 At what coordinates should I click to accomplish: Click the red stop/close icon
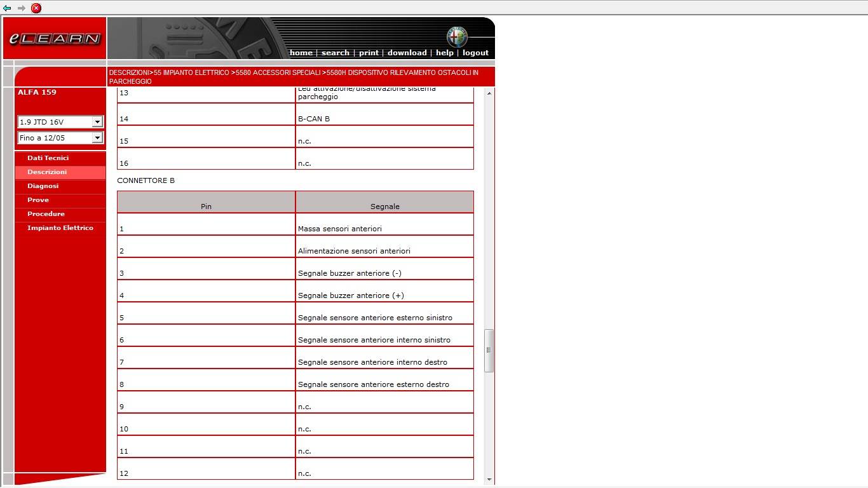(x=36, y=8)
